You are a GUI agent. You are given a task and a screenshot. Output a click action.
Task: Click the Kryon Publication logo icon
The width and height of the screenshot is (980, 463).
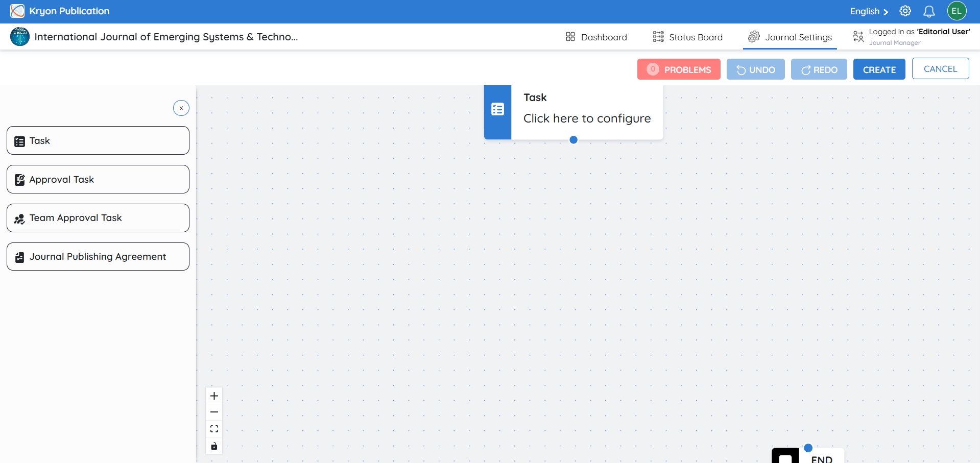coord(17,11)
